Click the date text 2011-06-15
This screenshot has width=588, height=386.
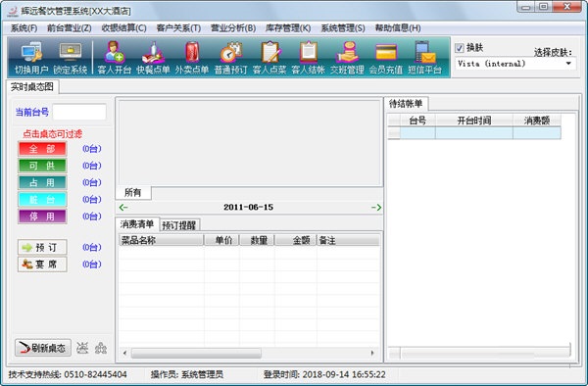(x=248, y=208)
